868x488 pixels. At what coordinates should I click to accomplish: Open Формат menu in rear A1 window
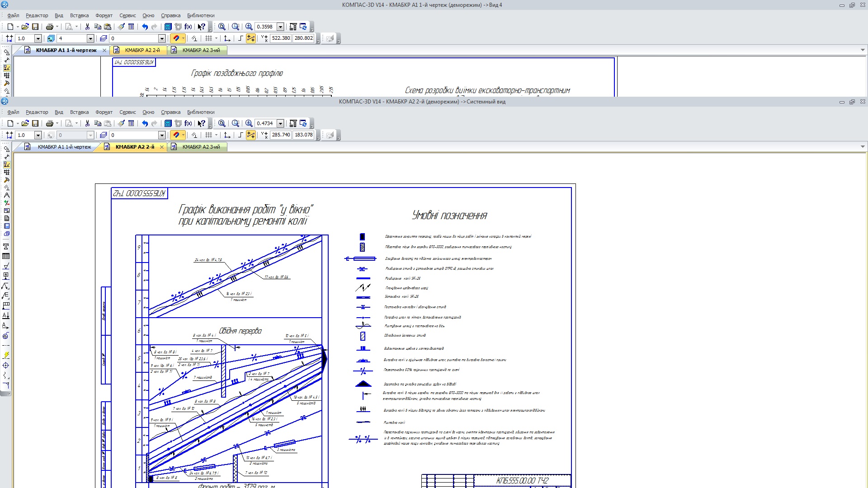[x=104, y=15]
